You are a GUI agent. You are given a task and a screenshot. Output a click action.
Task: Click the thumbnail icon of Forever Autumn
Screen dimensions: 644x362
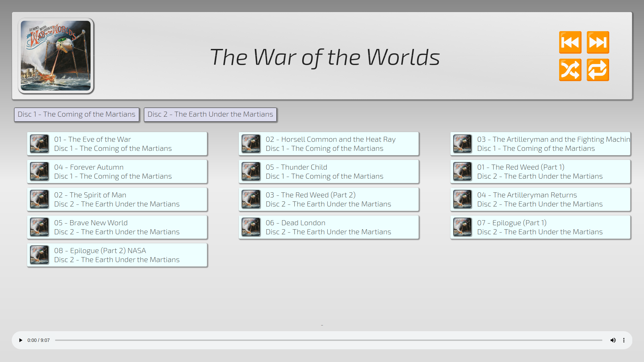click(40, 172)
